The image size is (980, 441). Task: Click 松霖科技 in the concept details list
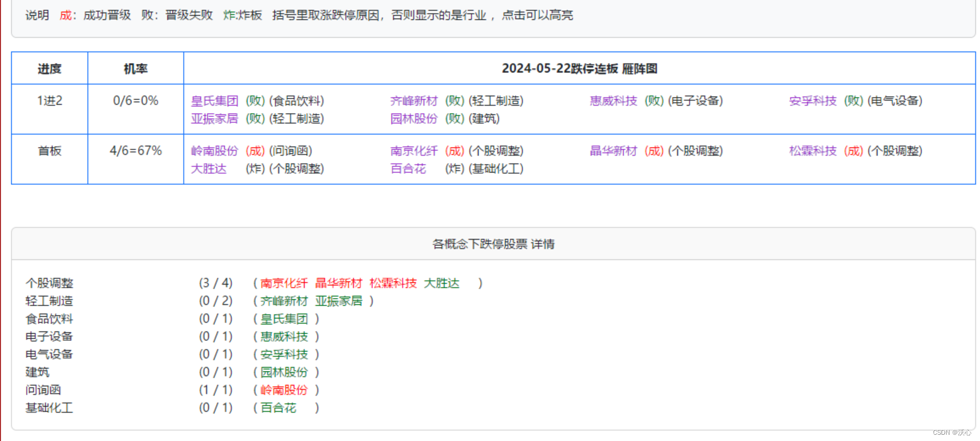click(x=393, y=283)
